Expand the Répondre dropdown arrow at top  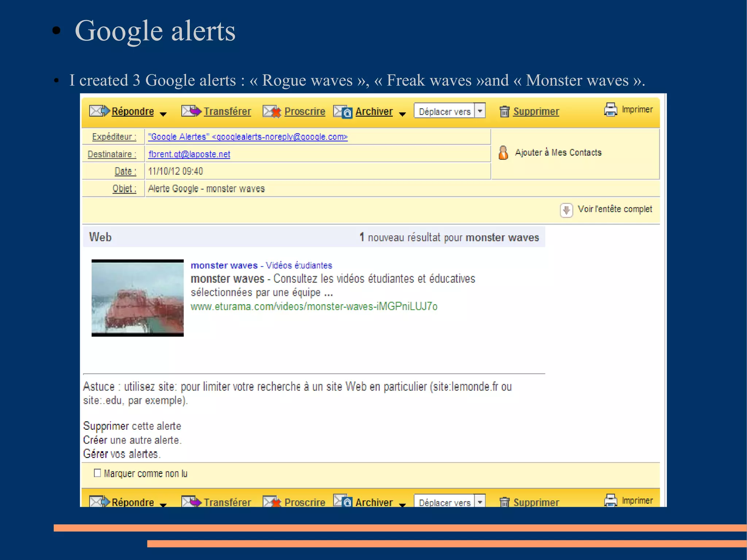tap(163, 114)
